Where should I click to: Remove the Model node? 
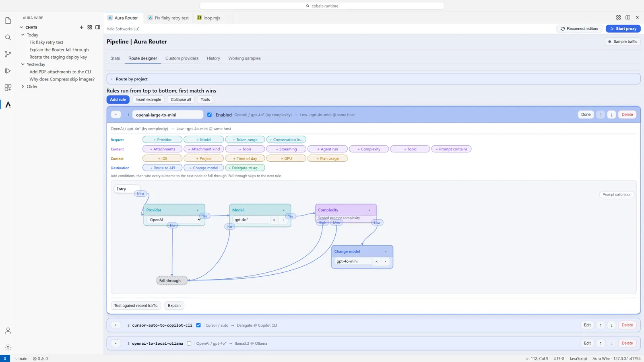283,210
